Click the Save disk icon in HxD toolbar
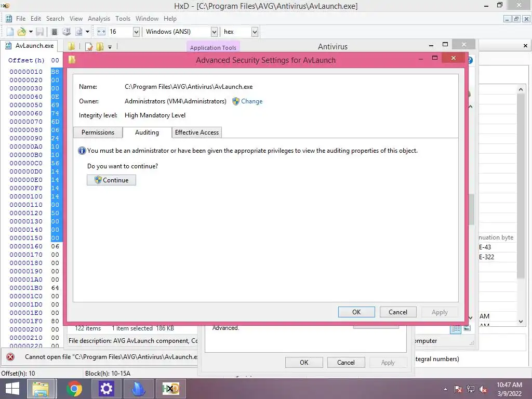Image resolution: width=532 pixels, height=399 pixels. click(40, 32)
